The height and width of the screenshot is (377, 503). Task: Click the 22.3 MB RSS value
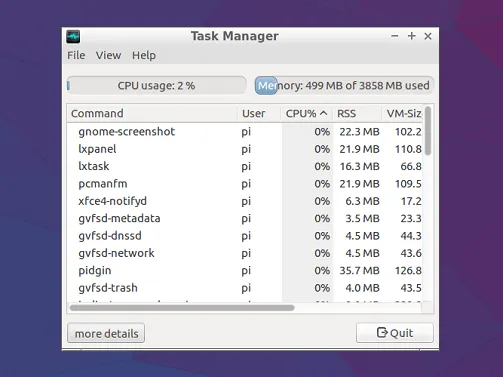point(359,132)
